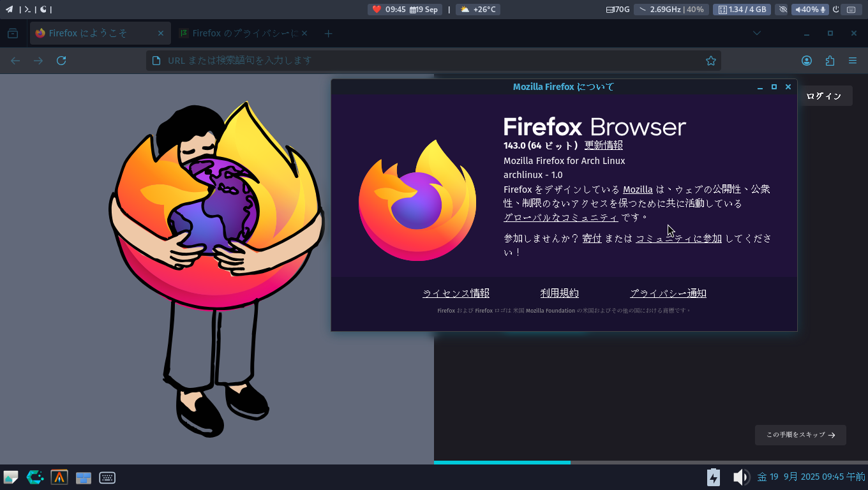Viewport: 868px width, 490px height.
Task: Open the Firefox account icon
Action: coord(807,61)
